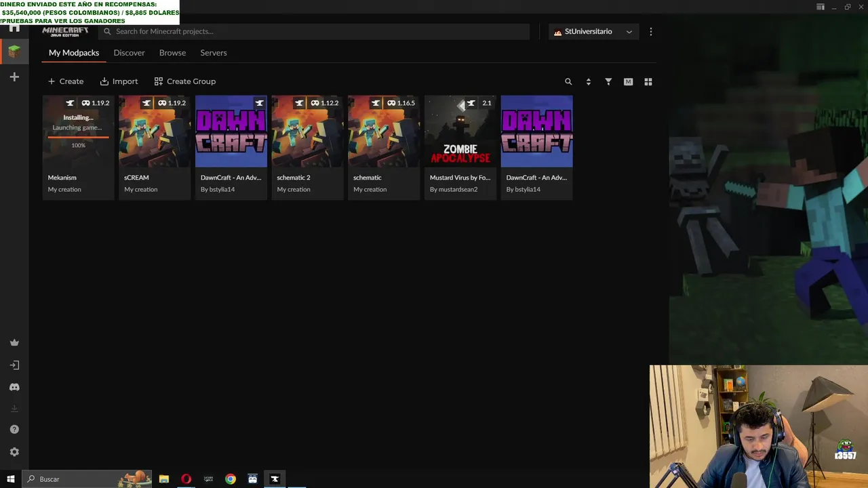
Task: Click the StUniversitario avatar icon
Action: point(558,32)
